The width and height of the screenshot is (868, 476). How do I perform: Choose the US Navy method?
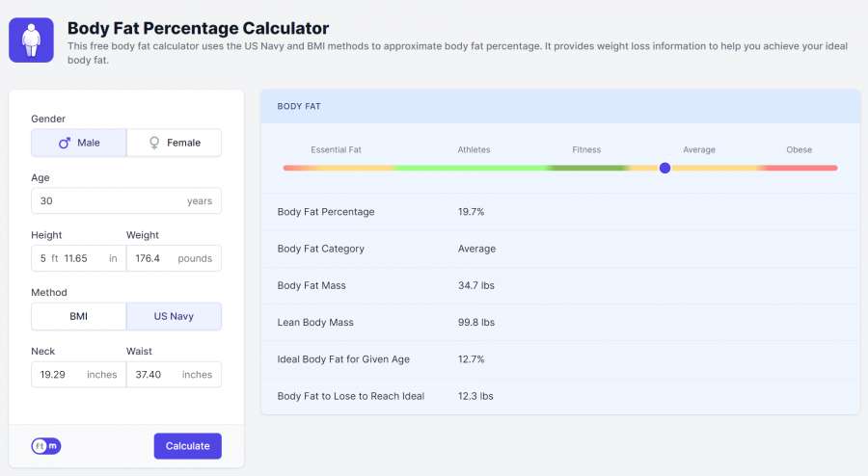tap(175, 316)
